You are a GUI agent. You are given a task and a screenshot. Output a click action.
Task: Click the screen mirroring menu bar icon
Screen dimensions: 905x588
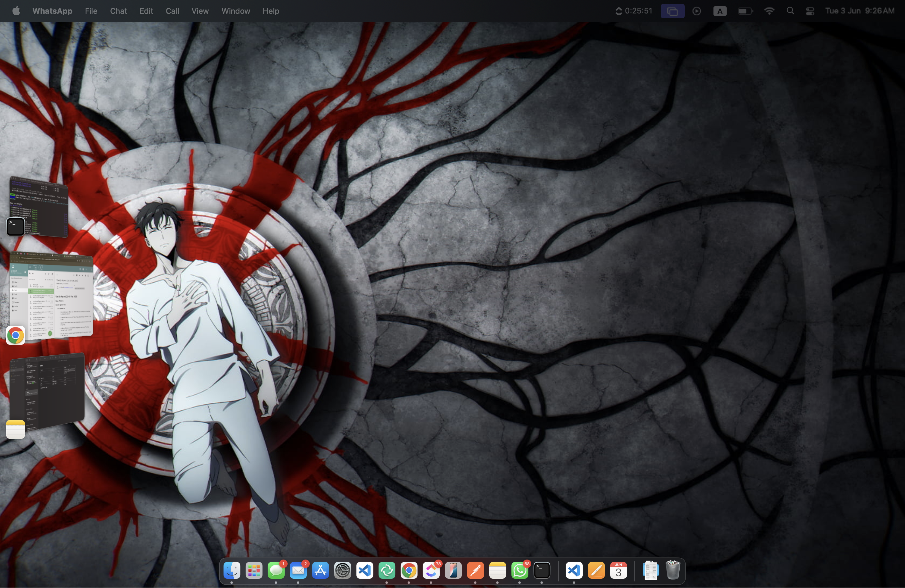[672, 11]
